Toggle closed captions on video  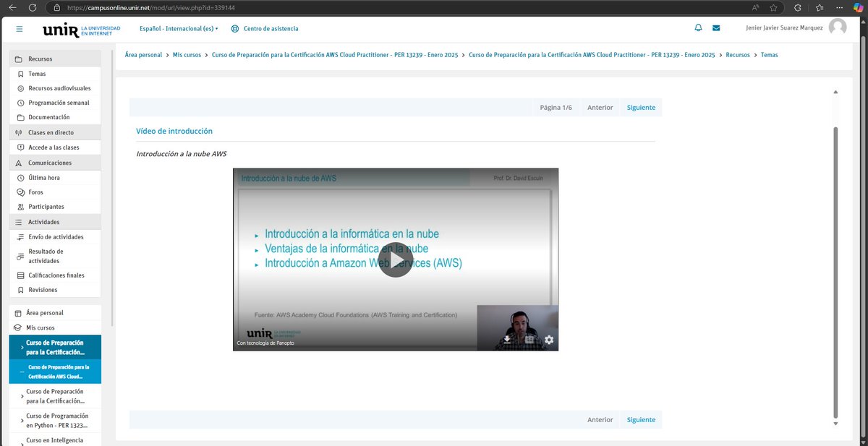529,339
